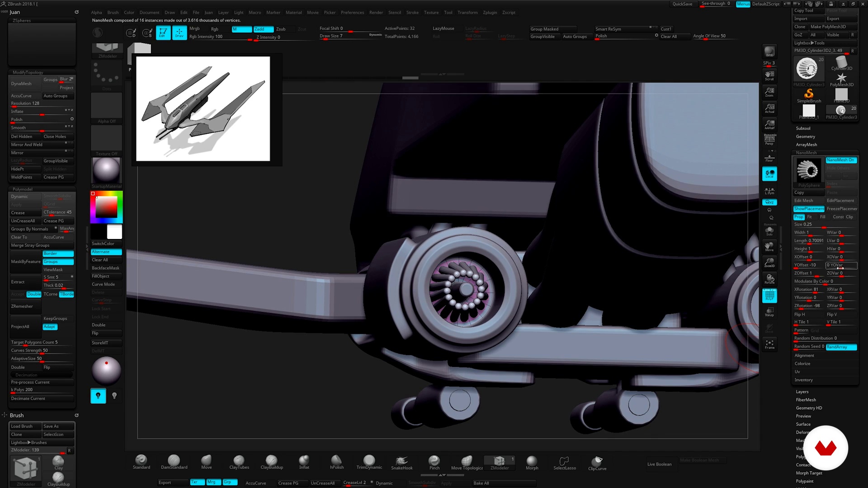Turn off NanoMesh On toggle
Viewport: 868px width, 488px height.
pyautogui.click(x=841, y=160)
